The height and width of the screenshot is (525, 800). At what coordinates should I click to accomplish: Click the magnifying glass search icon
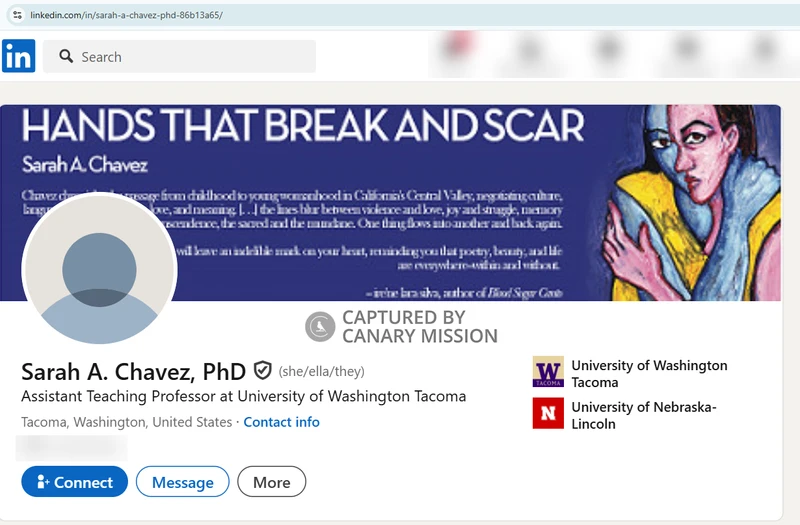point(66,57)
